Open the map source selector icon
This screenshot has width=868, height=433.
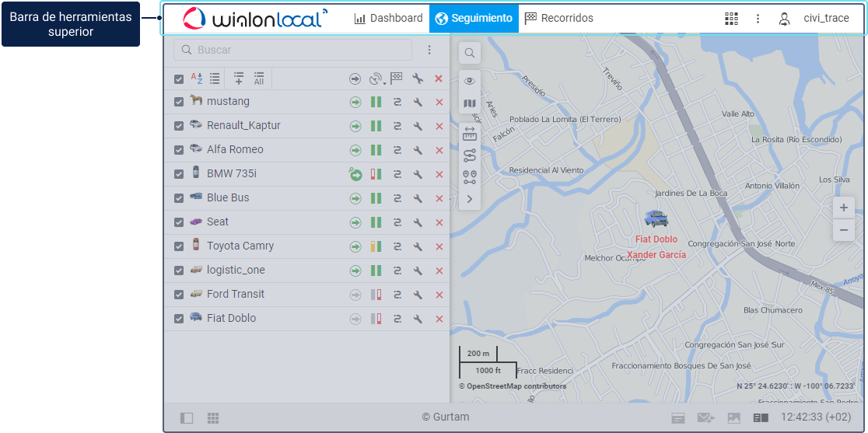(x=470, y=103)
